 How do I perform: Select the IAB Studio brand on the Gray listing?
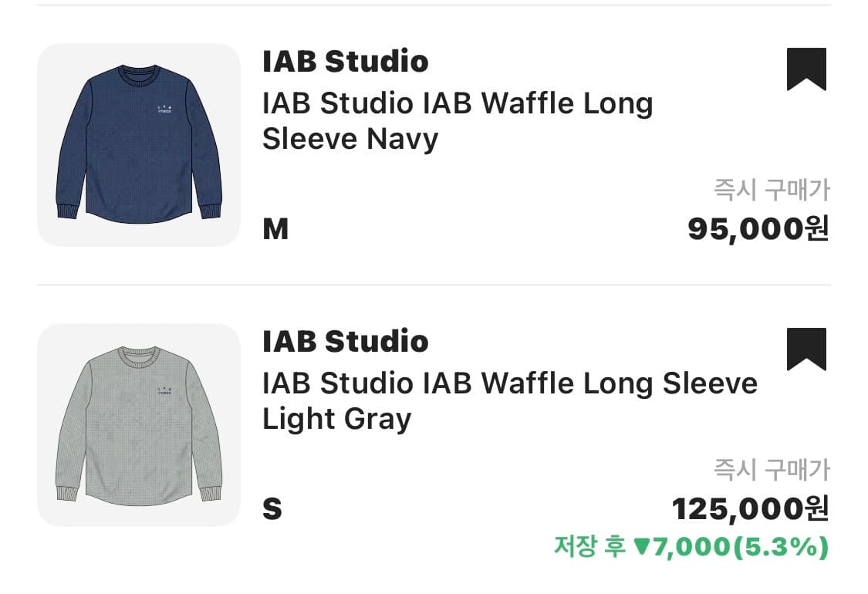click(345, 342)
